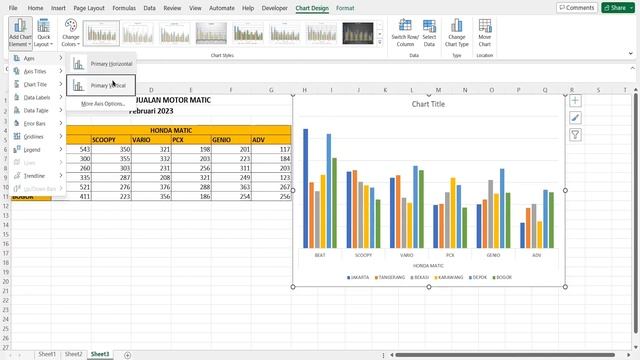Switch to the Home tab

click(36, 8)
